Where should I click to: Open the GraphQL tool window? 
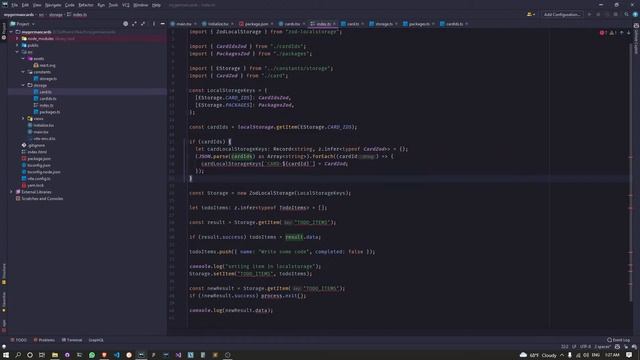pos(96,340)
